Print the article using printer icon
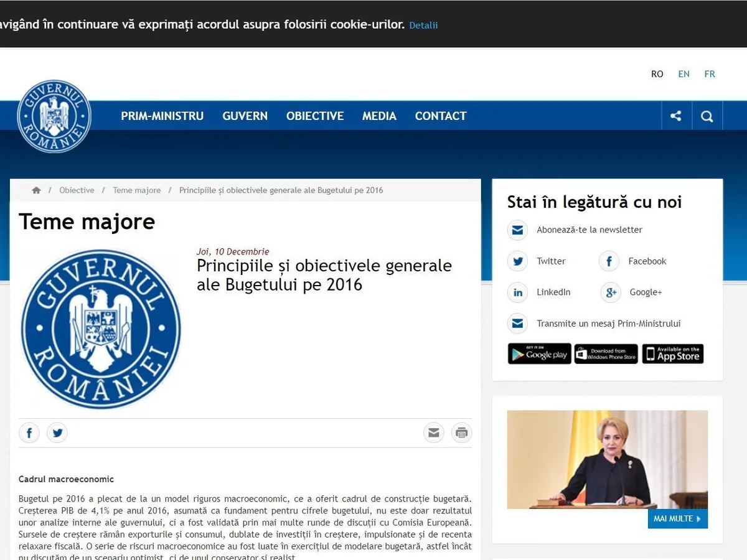The width and height of the screenshot is (747, 560). [x=461, y=433]
